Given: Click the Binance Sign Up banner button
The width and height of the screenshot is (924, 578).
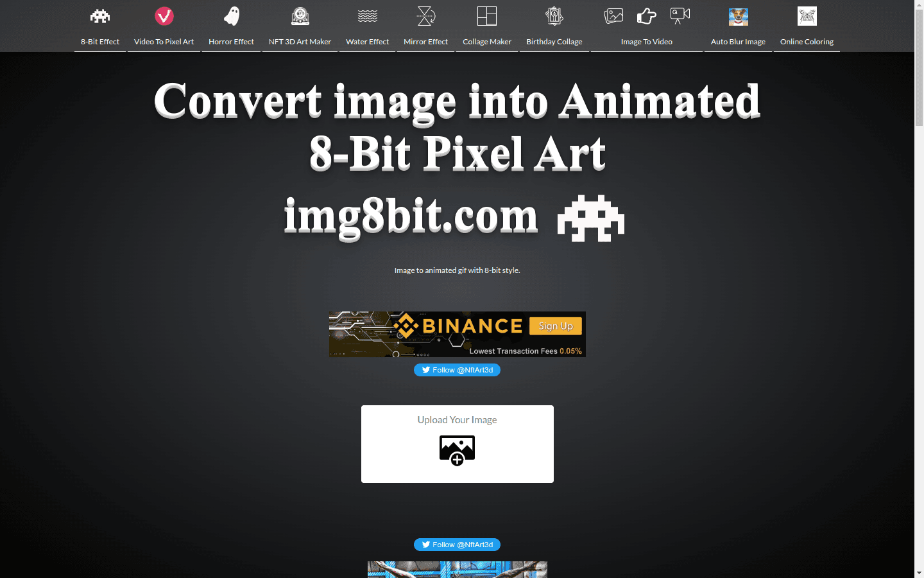Looking at the screenshot, I should pyautogui.click(x=555, y=326).
